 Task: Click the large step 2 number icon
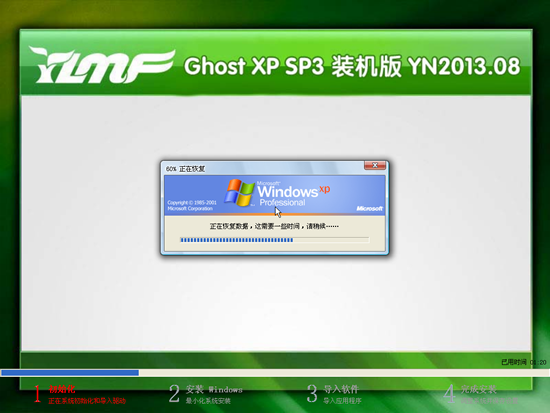point(174,393)
